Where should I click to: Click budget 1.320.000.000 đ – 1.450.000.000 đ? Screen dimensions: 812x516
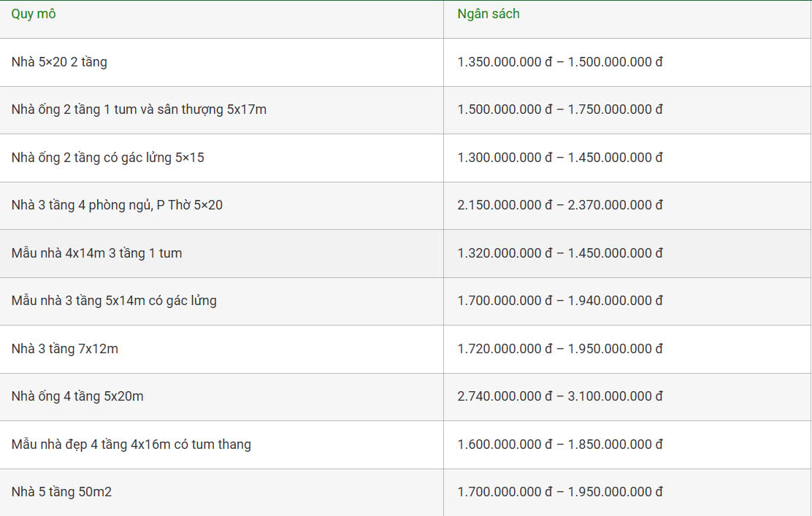coord(560,253)
